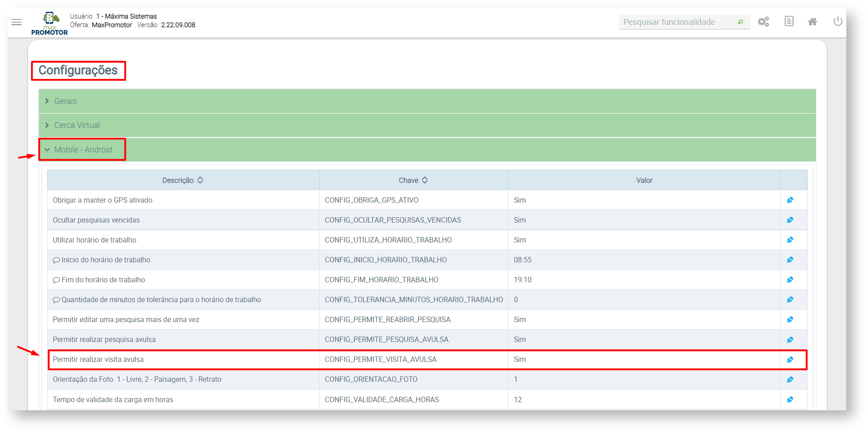Open the document/report icon in header
868x432 pixels.
[x=789, y=21]
